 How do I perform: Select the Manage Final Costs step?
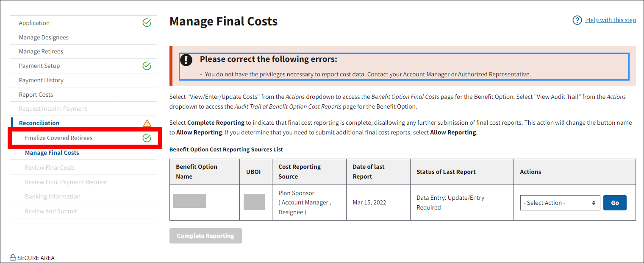52,153
